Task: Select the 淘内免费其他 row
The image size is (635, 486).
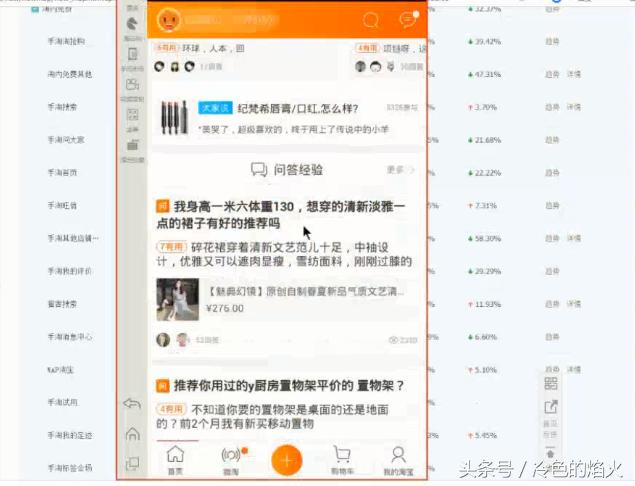Action: (x=70, y=74)
